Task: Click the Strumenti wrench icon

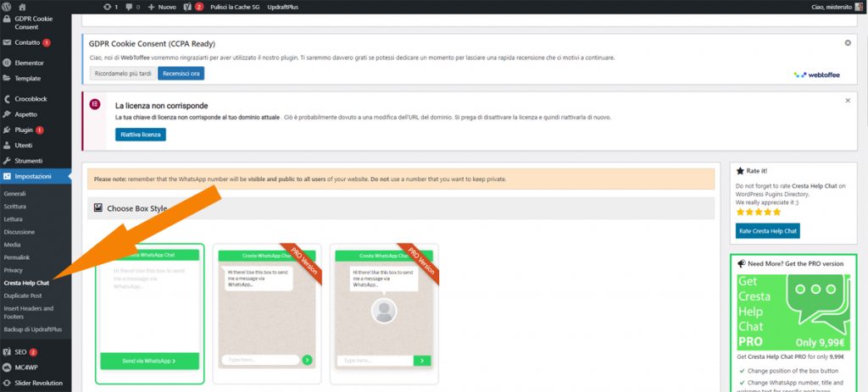Action: pyautogui.click(x=7, y=161)
